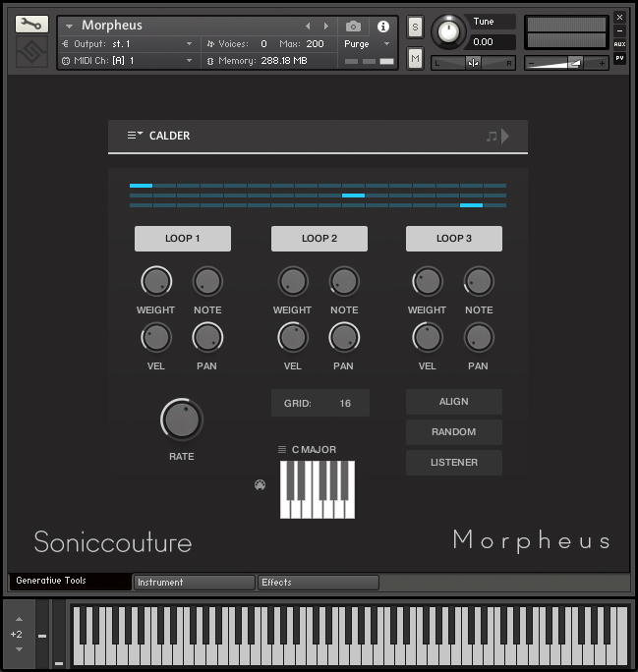Click the Max voices value 200
The width and height of the screenshot is (638, 672).
click(x=315, y=43)
